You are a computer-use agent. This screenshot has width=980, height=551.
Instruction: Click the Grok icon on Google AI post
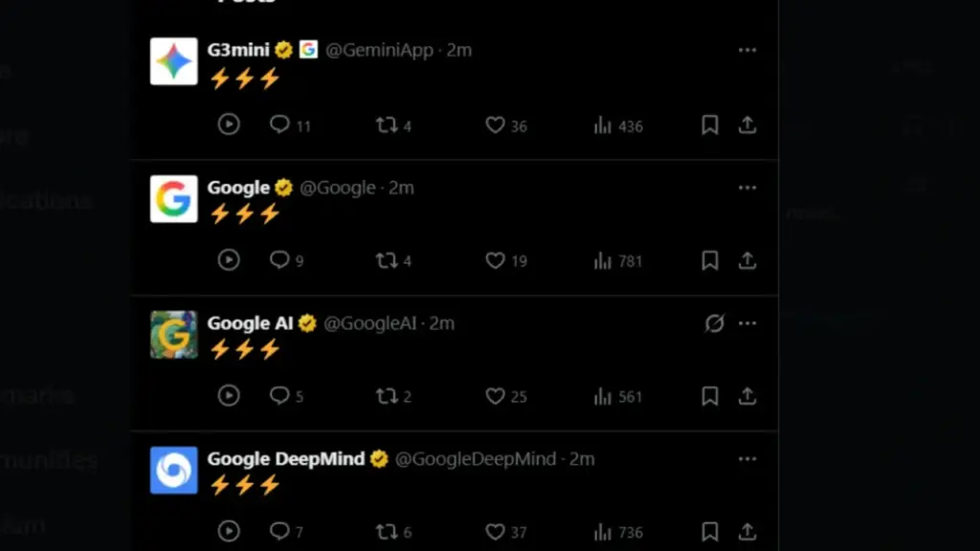(x=714, y=323)
